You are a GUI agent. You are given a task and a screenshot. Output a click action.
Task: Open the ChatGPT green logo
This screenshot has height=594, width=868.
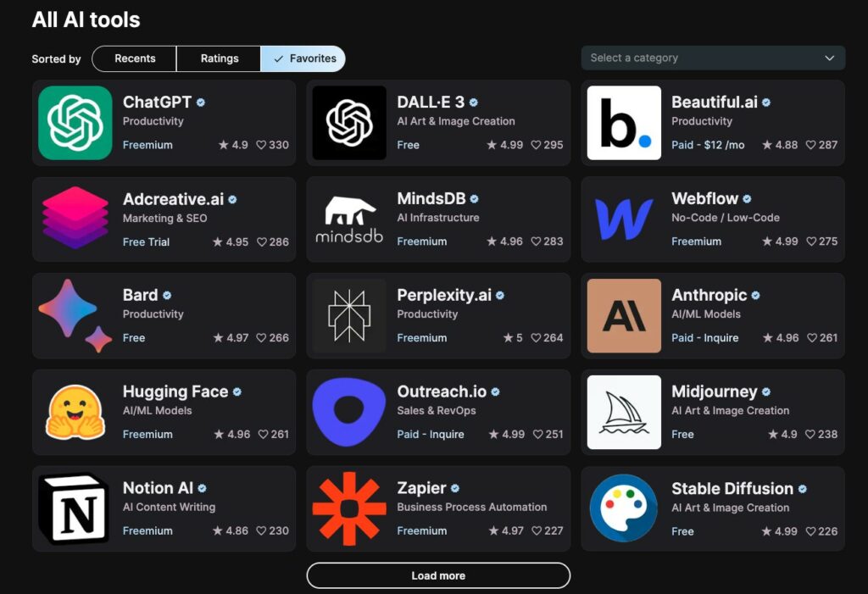coord(75,123)
